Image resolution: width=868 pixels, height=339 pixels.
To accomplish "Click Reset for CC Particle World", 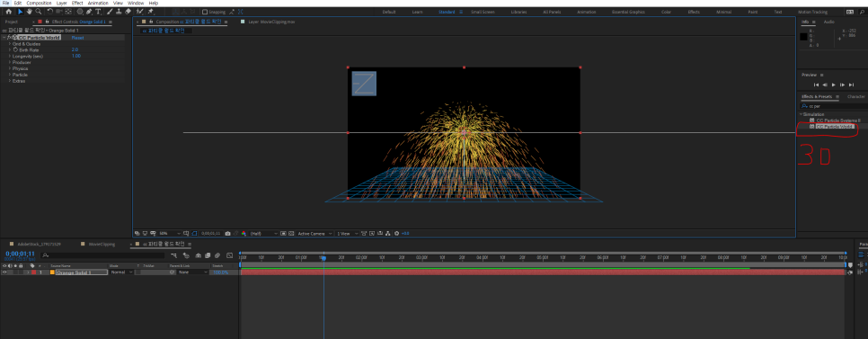I will (x=77, y=38).
